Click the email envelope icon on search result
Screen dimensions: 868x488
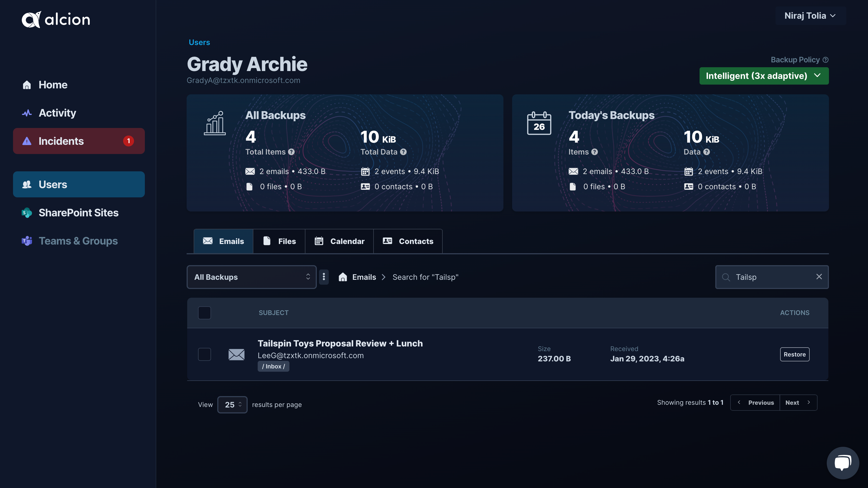[236, 354]
